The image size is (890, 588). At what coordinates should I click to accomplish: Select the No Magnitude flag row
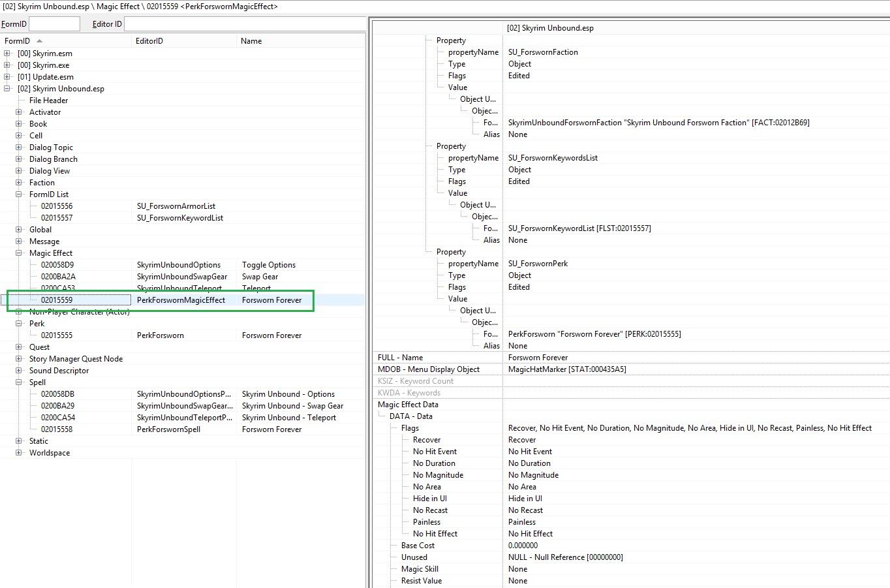click(631, 475)
